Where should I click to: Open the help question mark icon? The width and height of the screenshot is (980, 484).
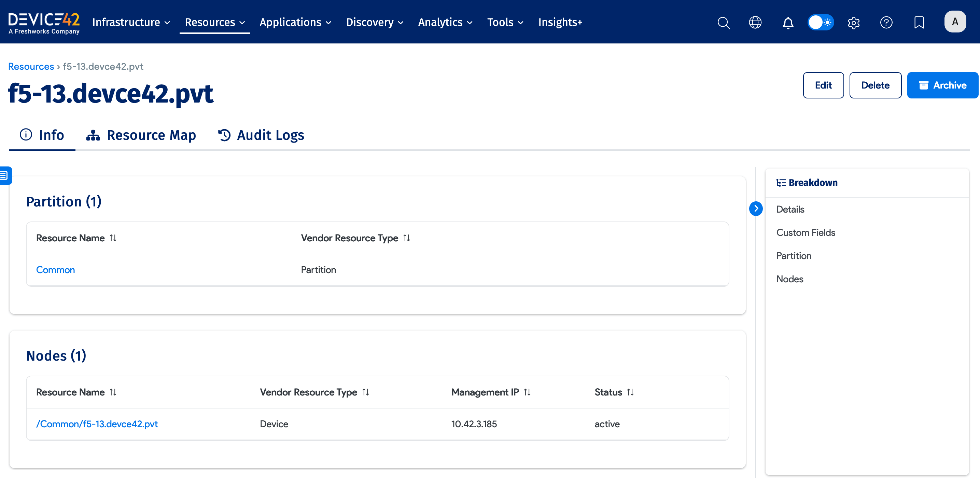pos(886,23)
